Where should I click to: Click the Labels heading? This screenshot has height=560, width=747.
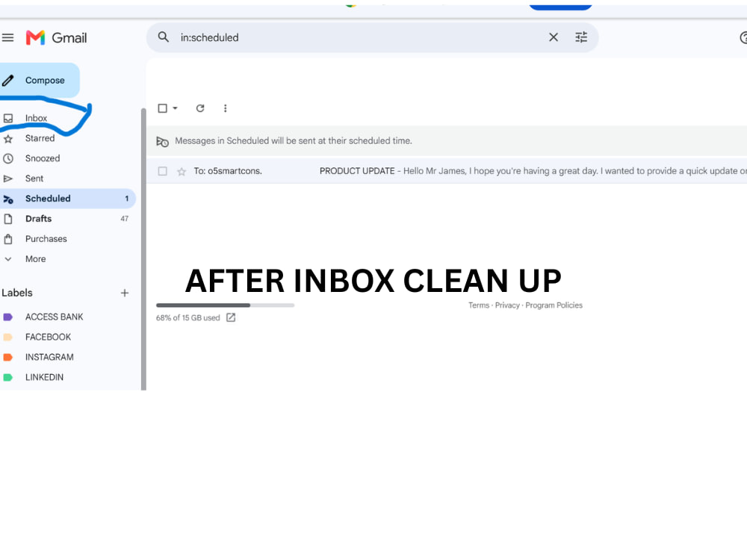point(17,293)
